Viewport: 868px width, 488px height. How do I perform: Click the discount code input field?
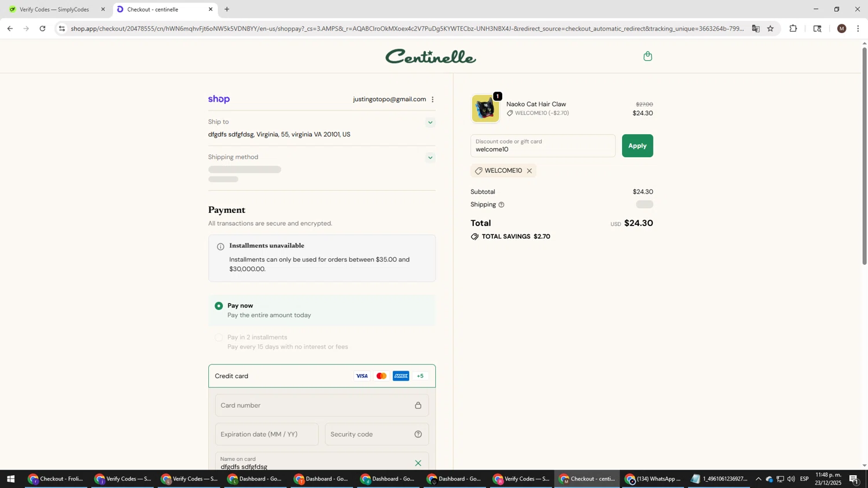543,146
